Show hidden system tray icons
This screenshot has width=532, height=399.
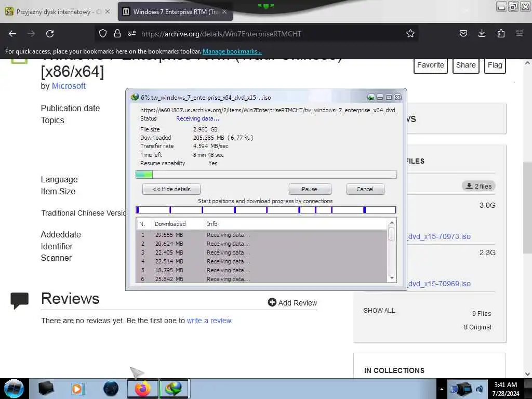point(442,389)
